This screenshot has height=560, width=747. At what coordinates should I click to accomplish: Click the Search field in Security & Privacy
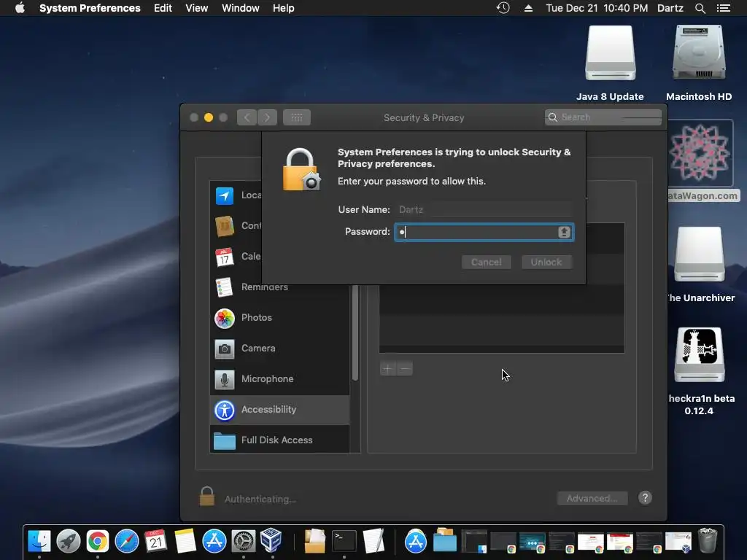[x=603, y=117]
